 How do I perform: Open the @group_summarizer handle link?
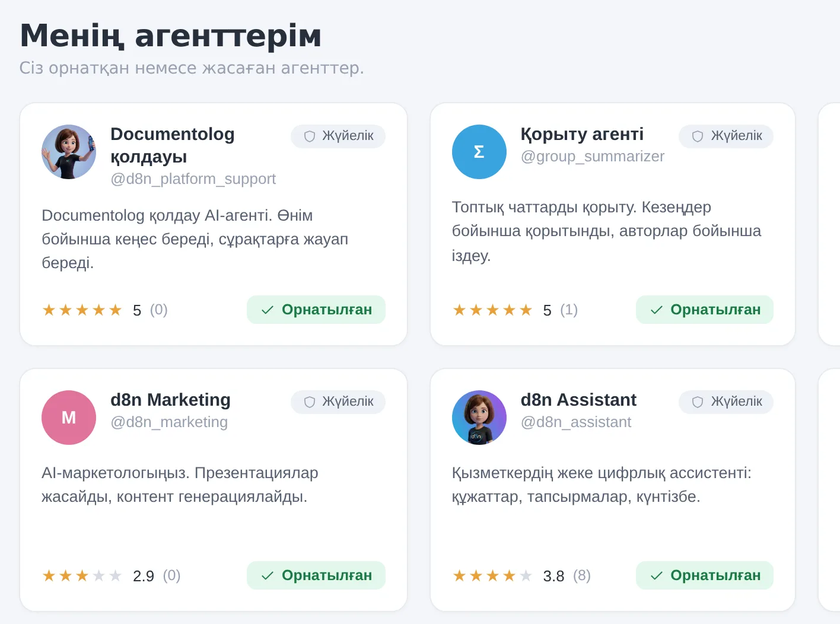coord(592,157)
